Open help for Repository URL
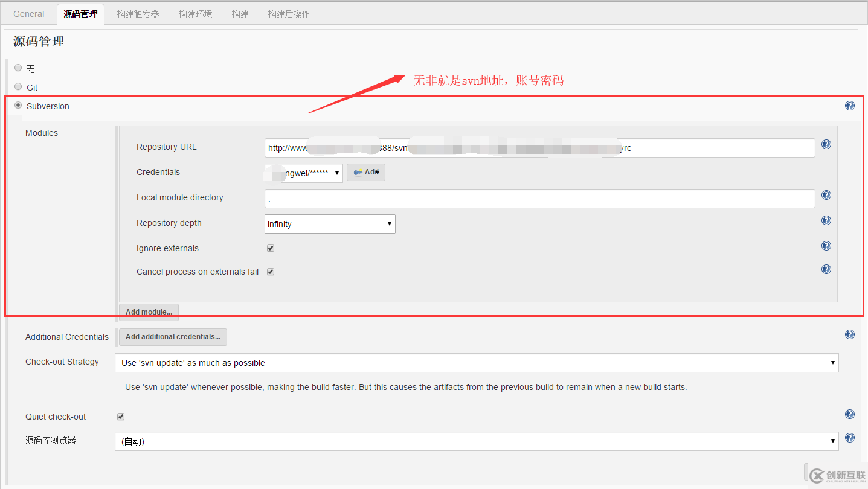Screen dimensions: 868x489 pyautogui.click(x=826, y=144)
